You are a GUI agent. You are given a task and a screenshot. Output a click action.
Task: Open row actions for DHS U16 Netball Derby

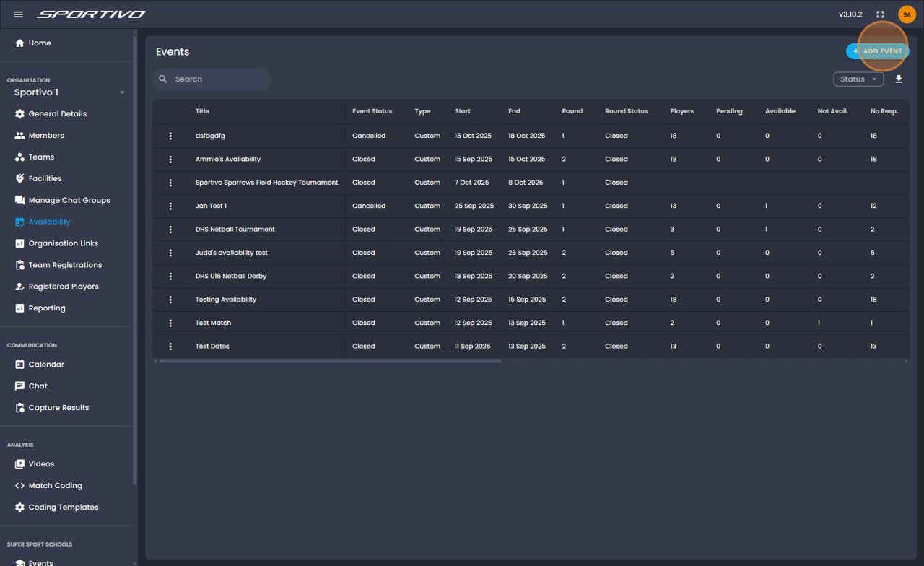[170, 276]
